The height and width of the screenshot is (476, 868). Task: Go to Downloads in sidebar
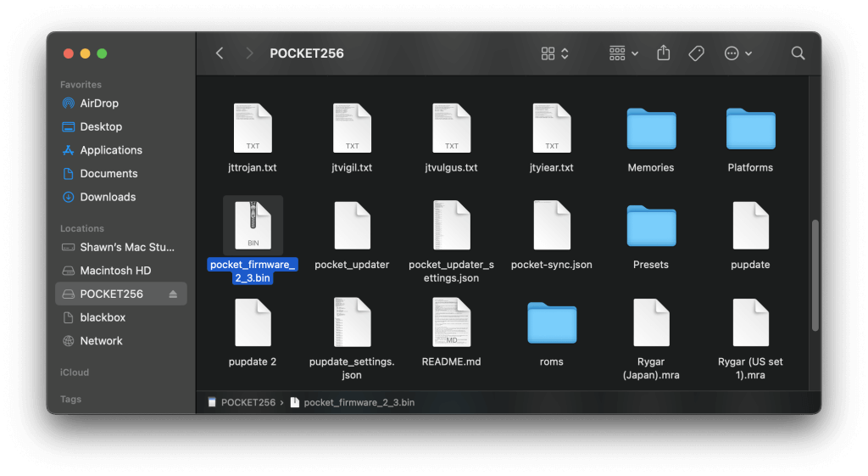(x=108, y=197)
